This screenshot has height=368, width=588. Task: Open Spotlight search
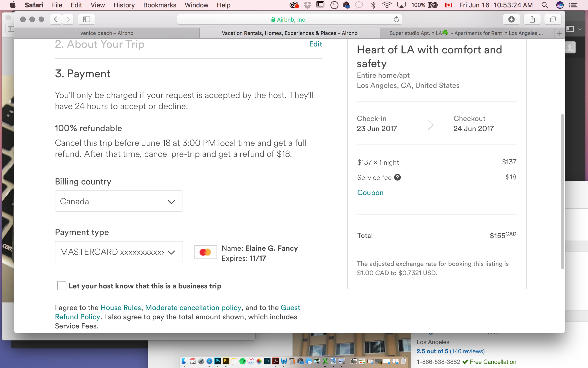(x=544, y=5)
